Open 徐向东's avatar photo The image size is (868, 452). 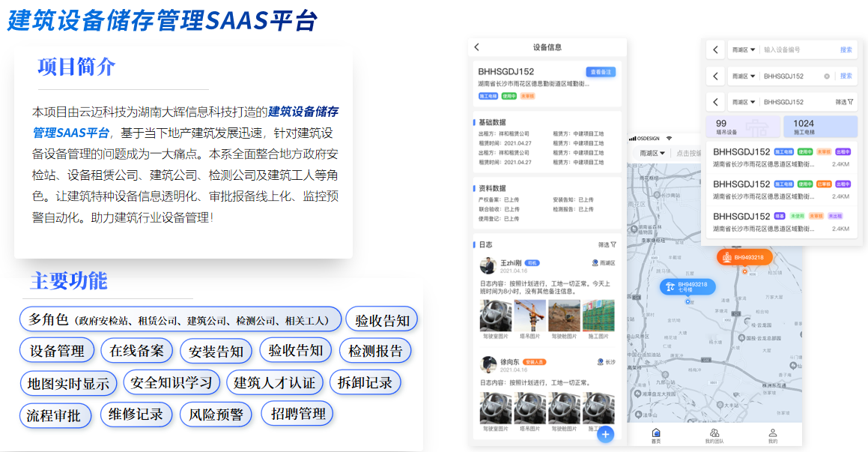coord(487,365)
